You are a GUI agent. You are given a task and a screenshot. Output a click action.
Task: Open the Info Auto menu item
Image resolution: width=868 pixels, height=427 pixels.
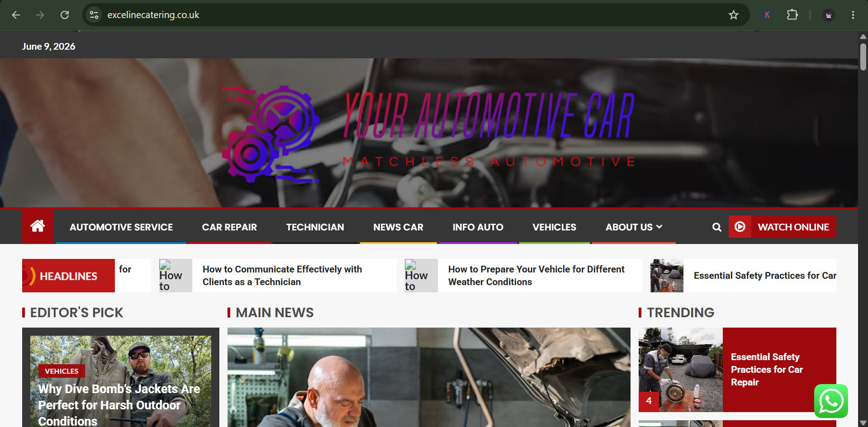tap(478, 227)
